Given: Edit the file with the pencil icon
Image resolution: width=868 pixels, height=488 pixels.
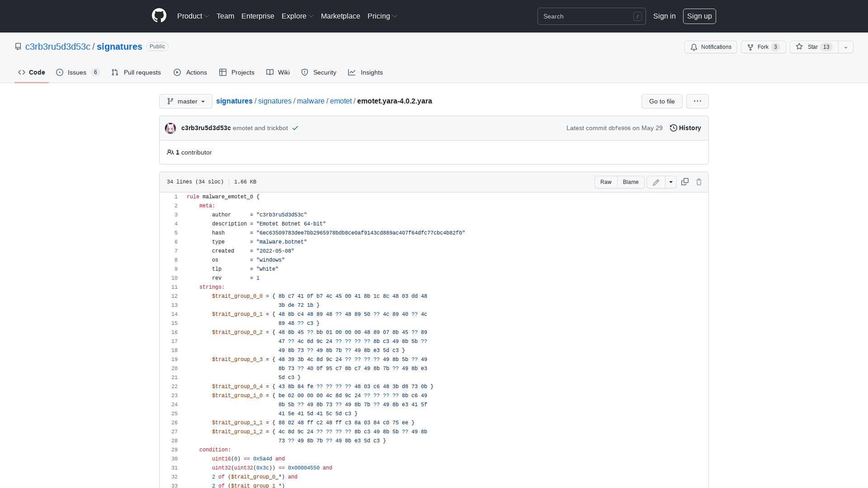Looking at the screenshot, I should 656,182.
